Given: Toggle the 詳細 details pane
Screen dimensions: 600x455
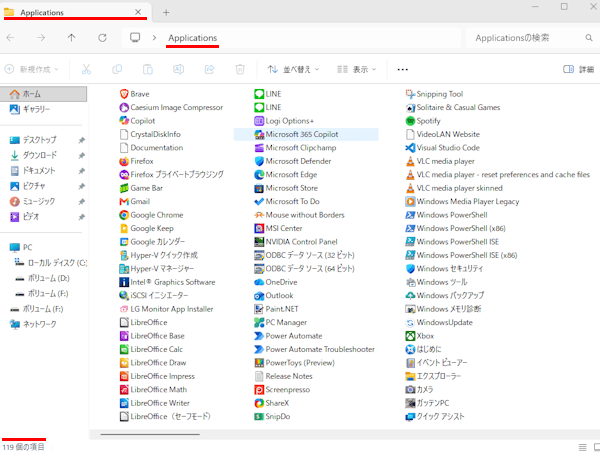Looking at the screenshot, I should pyautogui.click(x=579, y=69).
